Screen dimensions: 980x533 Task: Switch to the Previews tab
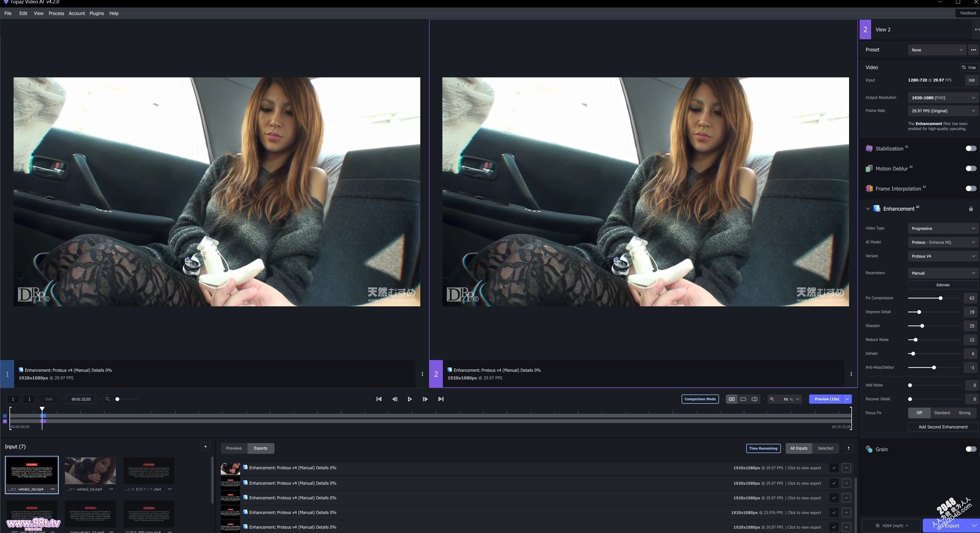pyautogui.click(x=234, y=448)
